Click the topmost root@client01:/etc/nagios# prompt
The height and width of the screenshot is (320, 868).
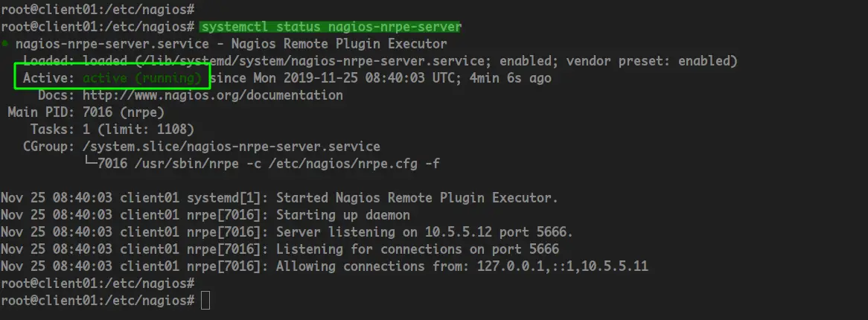pos(98,10)
